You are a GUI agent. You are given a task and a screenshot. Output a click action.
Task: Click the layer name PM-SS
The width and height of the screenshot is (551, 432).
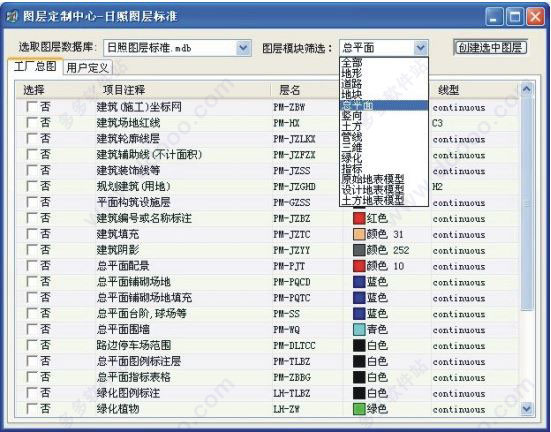[x=286, y=314]
